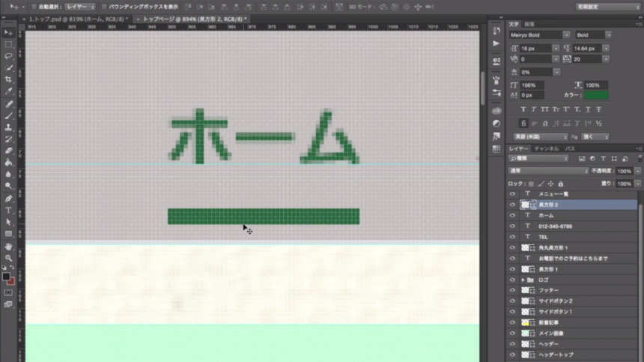Screen dimensions: 644x362
Task: Hide the 角丸長方形 1 layer
Action: click(x=512, y=248)
